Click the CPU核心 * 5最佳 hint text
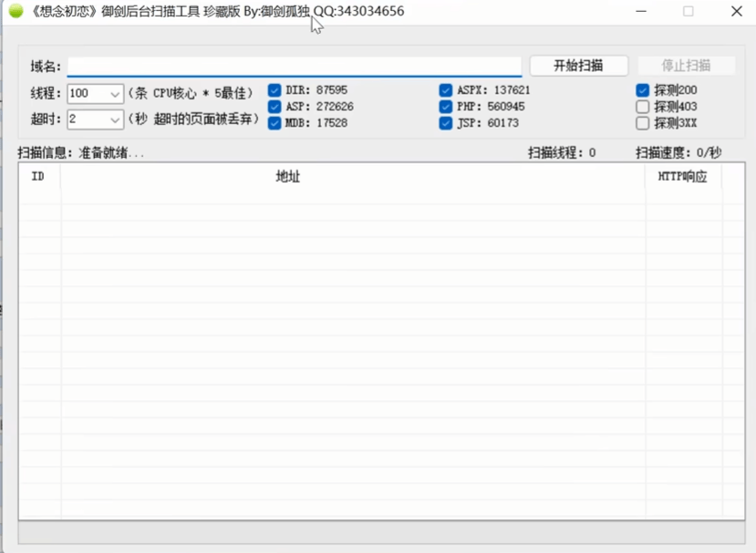 191,93
